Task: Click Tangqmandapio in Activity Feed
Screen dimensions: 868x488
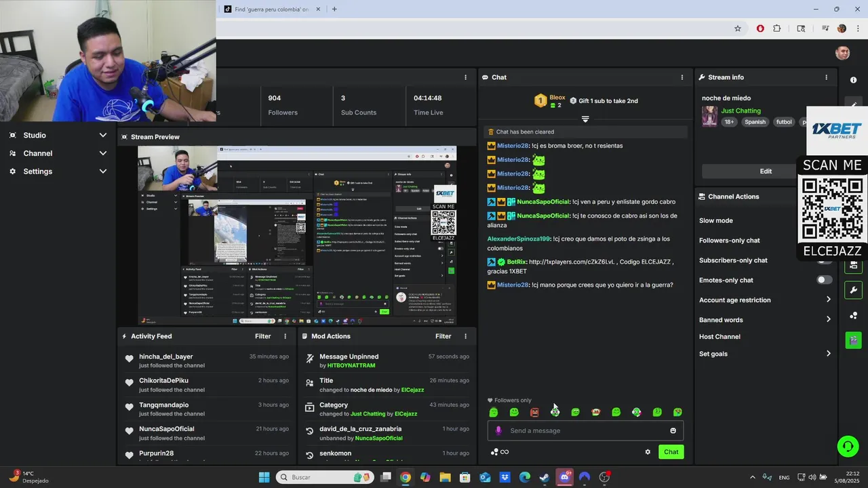Action: tap(163, 405)
